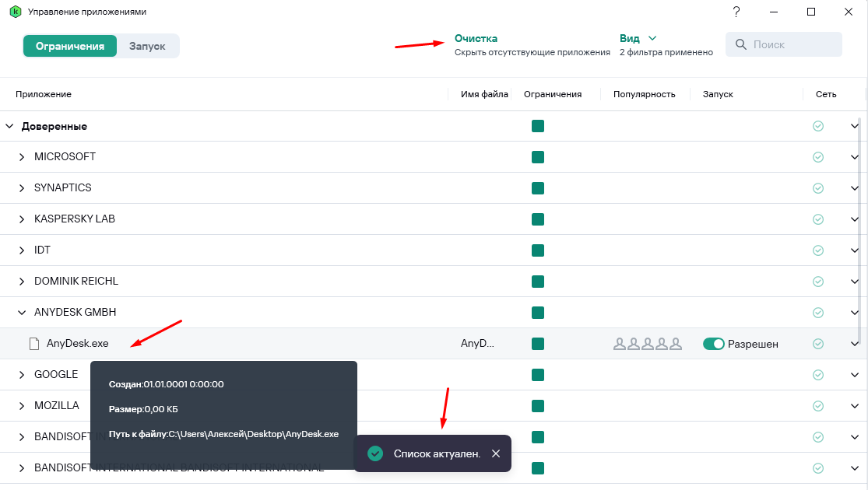The width and height of the screenshot is (868, 490).
Task: Click the popularity users icons for AnyDesk.exe
Action: click(647, 344)
